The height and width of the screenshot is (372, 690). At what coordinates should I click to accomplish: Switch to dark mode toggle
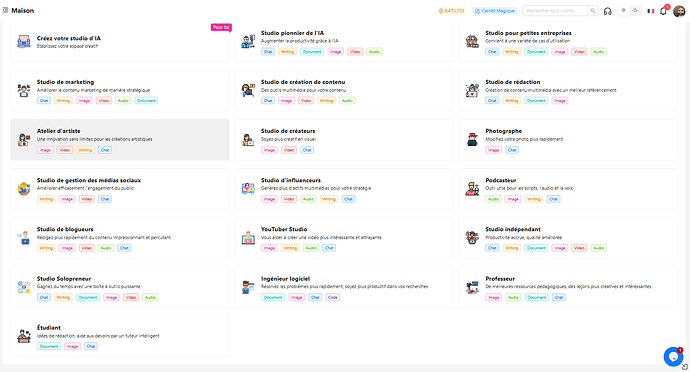pyautogui.click(x=635, y=11)
